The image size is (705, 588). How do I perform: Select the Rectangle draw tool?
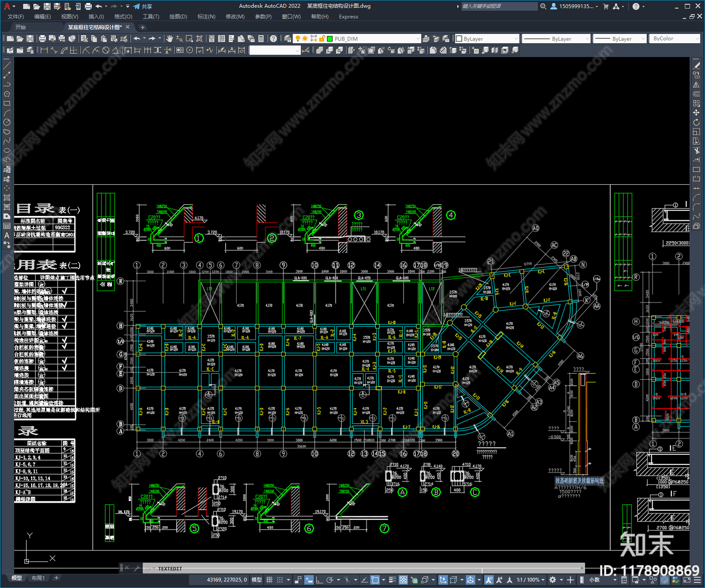[7, 103]
